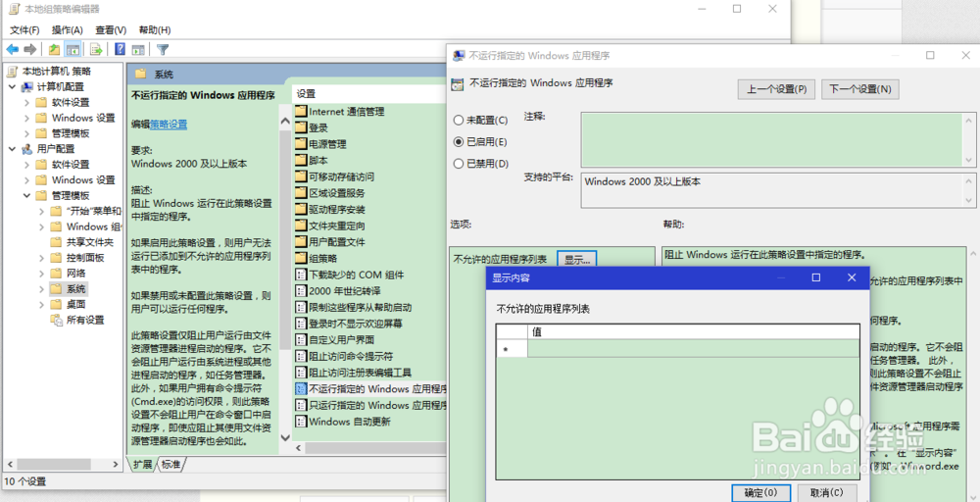Image resolution: width=980 pixels, height=502 pixels.
Task: Click the 所有设置 icon in tree
Action: point(57,320)
